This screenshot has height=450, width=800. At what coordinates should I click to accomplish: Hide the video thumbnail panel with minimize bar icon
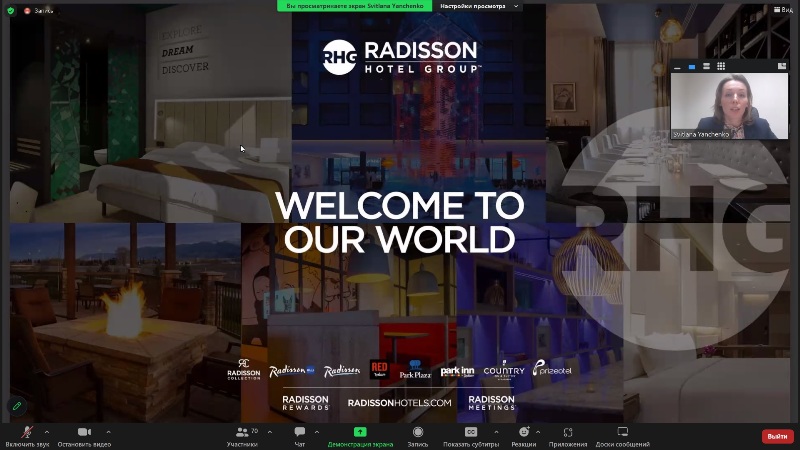pos(677,66)
